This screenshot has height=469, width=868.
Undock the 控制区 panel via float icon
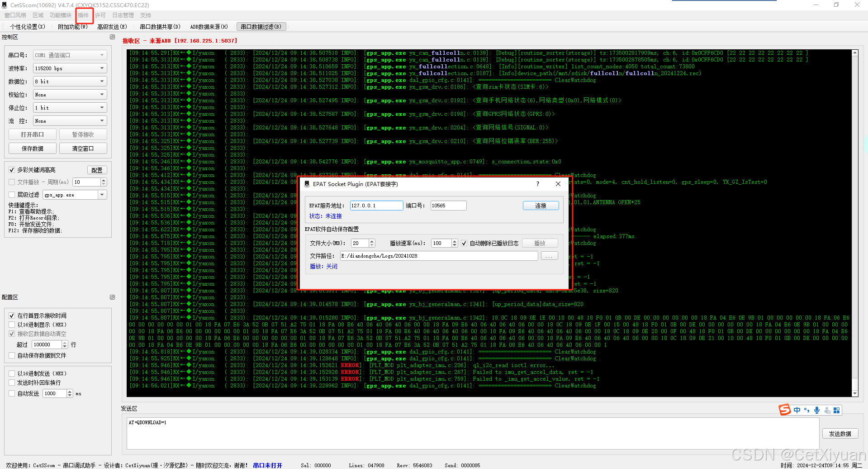pos(112,37)
